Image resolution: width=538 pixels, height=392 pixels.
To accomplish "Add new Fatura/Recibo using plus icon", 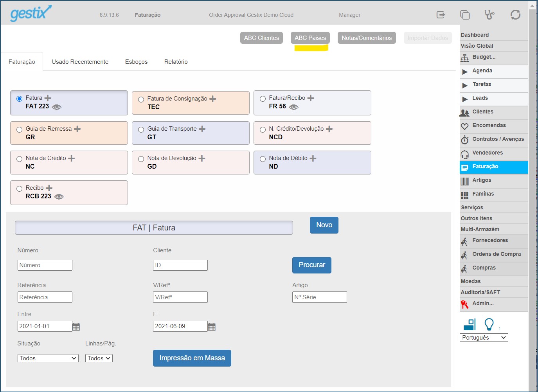I will (x=311, y=98).
